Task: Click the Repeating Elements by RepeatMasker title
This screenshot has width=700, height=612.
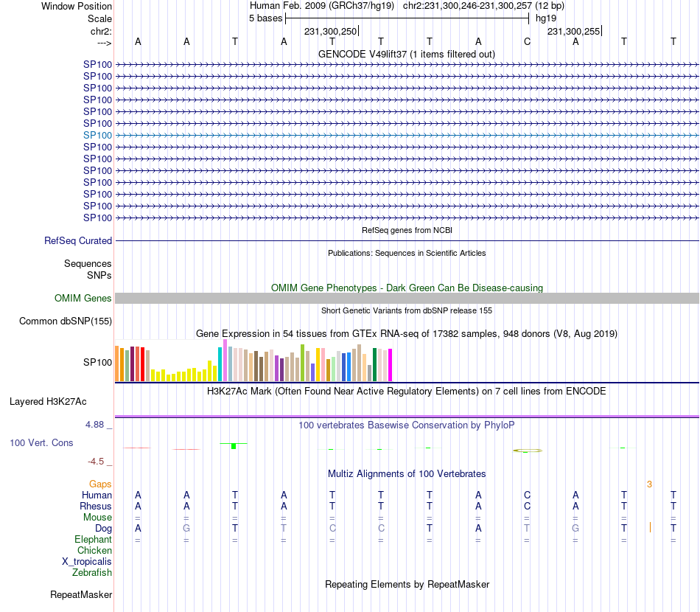Action: coord(407,585)
